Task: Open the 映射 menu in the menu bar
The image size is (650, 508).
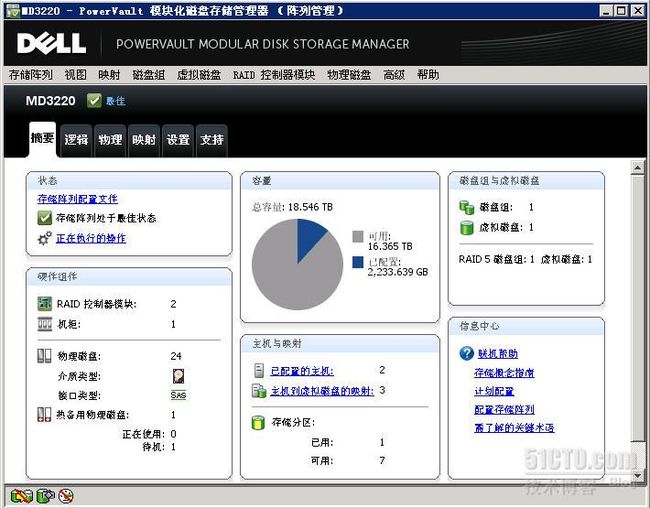Action: coord(109,75)
